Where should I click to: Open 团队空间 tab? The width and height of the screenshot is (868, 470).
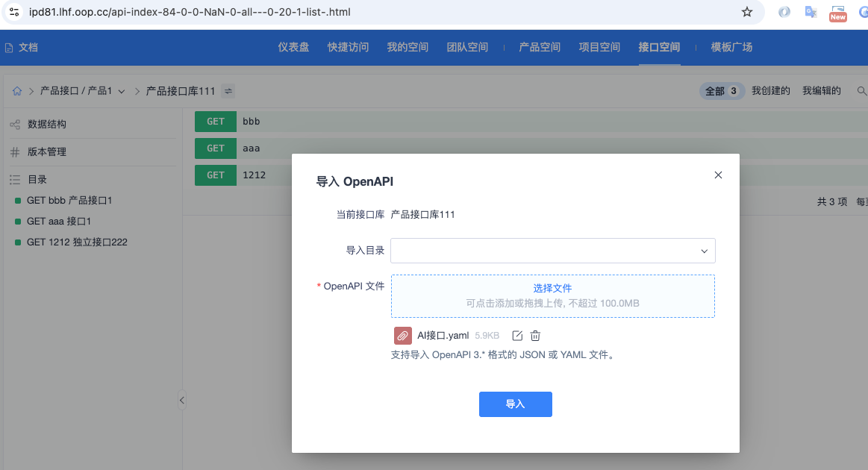coord(467,47)
